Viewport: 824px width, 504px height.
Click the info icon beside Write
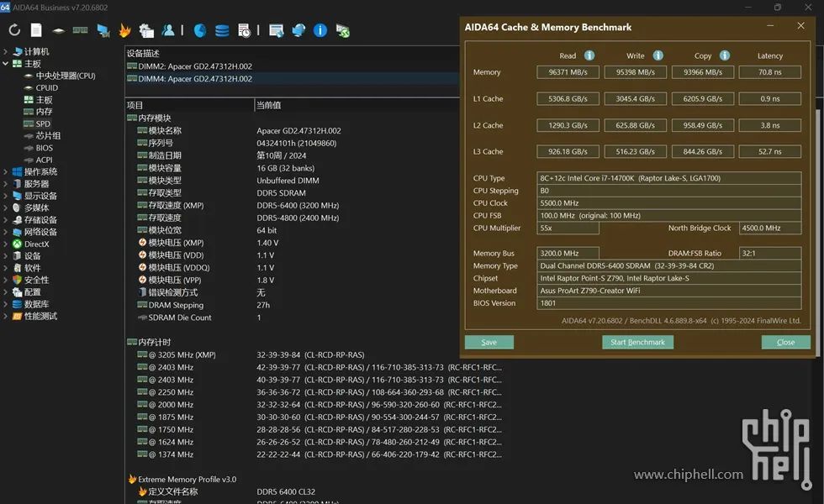pyautogui.click(x=658, y=55)
